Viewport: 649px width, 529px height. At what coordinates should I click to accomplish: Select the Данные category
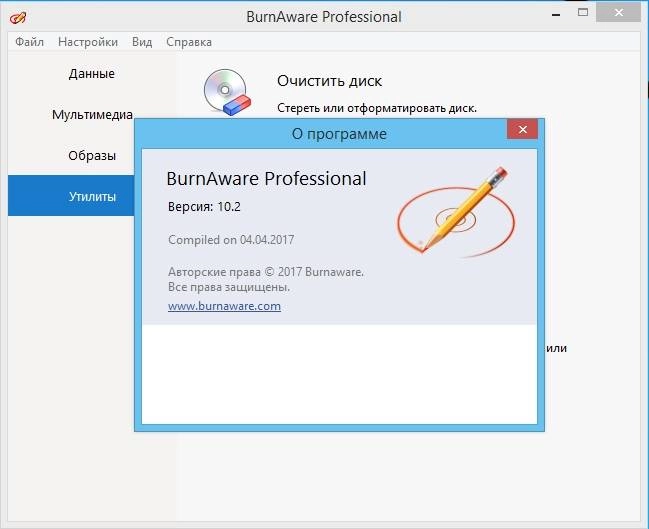coord(91,74)
